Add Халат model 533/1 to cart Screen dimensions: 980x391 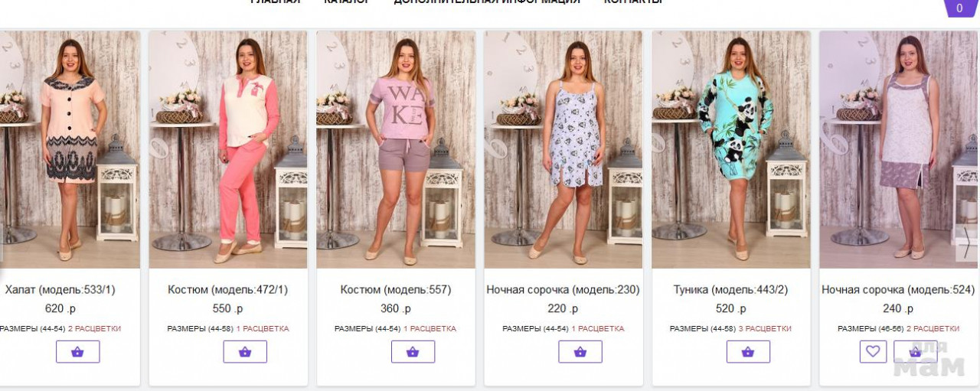[x=77, y=352]
